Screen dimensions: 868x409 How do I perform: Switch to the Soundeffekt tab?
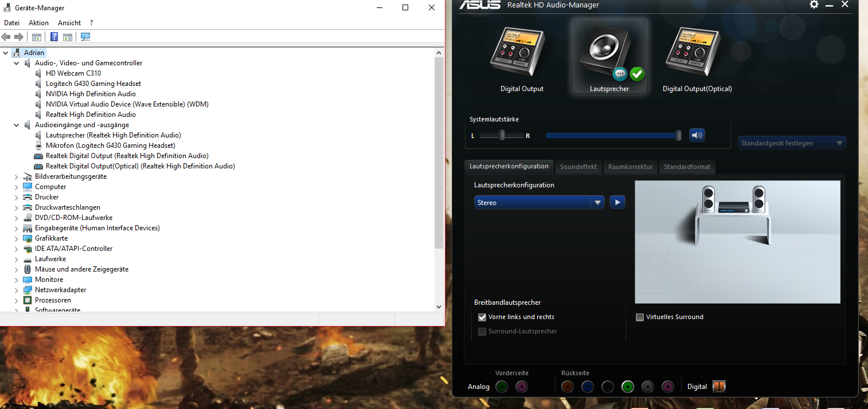578,167
